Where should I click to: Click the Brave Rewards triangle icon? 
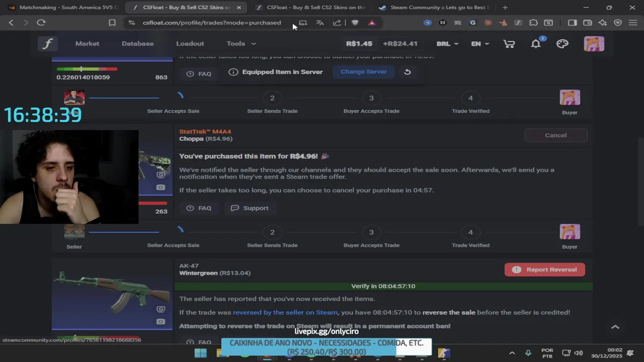[x=372, y=23]
